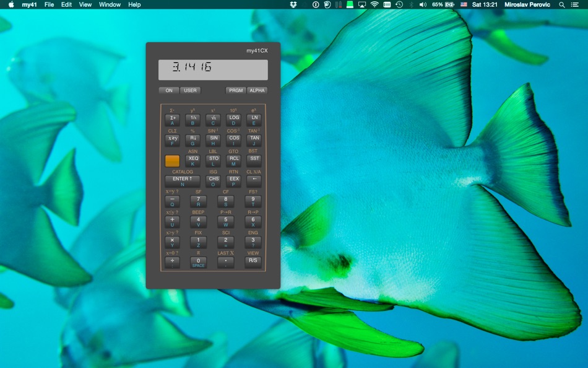
Task: Click the 5 key
Action: point(226,222)
